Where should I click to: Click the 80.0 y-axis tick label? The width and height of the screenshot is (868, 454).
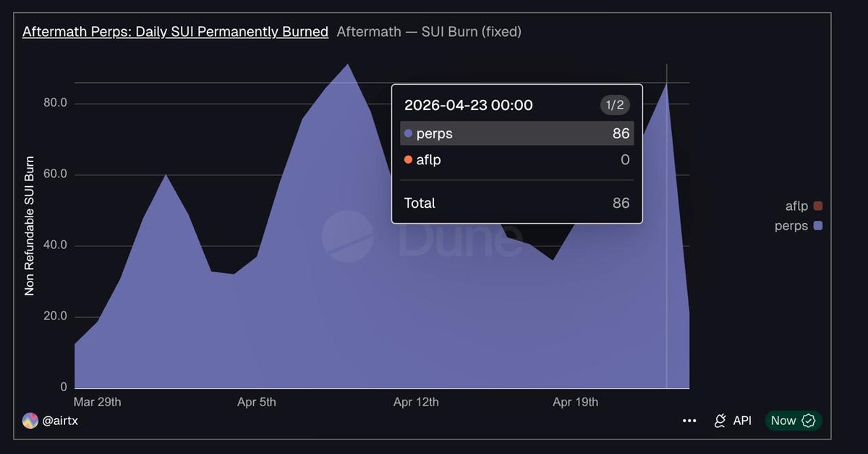click(x=55, y=103)
